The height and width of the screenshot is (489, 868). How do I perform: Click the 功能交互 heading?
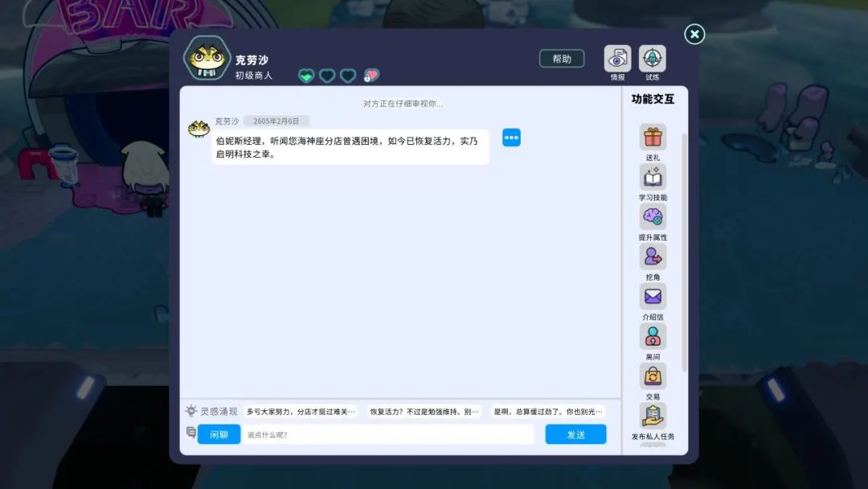(x=653, y=99)
